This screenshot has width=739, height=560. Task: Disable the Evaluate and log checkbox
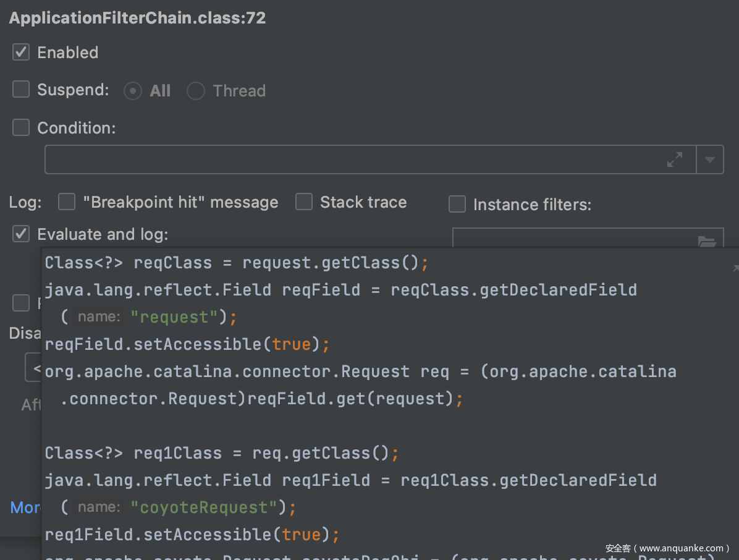point(21,234)
